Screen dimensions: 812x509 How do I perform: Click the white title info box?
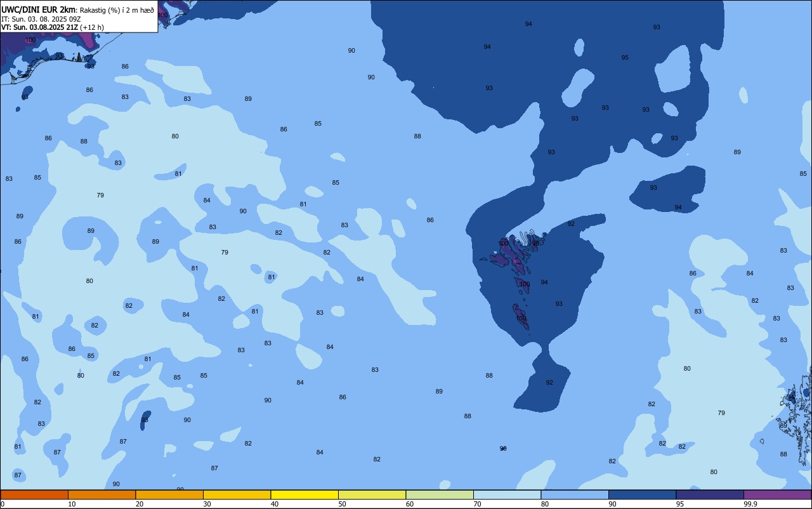click(79, 17)
